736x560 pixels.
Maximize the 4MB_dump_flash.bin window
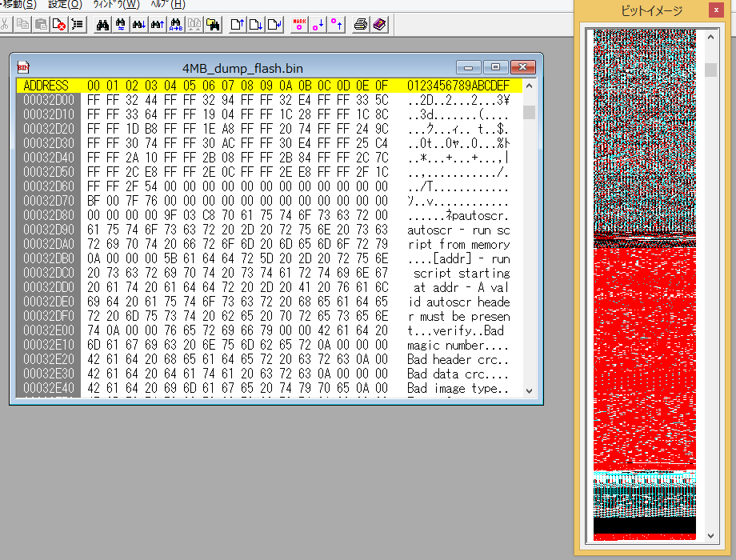pyautogui.click(x=495, y=67)
